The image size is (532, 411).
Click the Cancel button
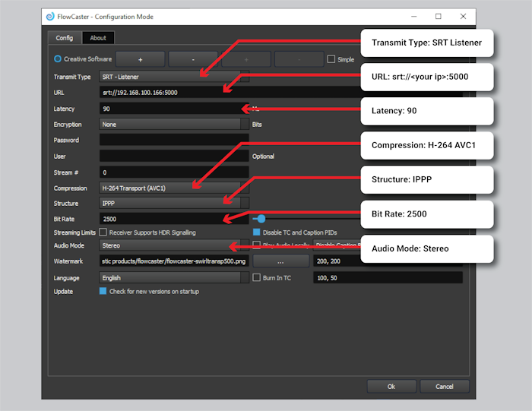pyautogui.click(x=445, y=387)
